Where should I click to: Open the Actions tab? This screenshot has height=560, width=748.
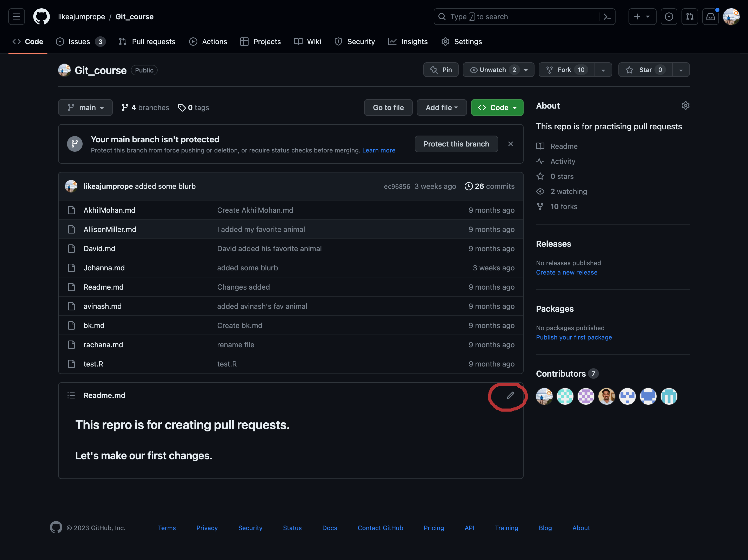pos(208,42)
